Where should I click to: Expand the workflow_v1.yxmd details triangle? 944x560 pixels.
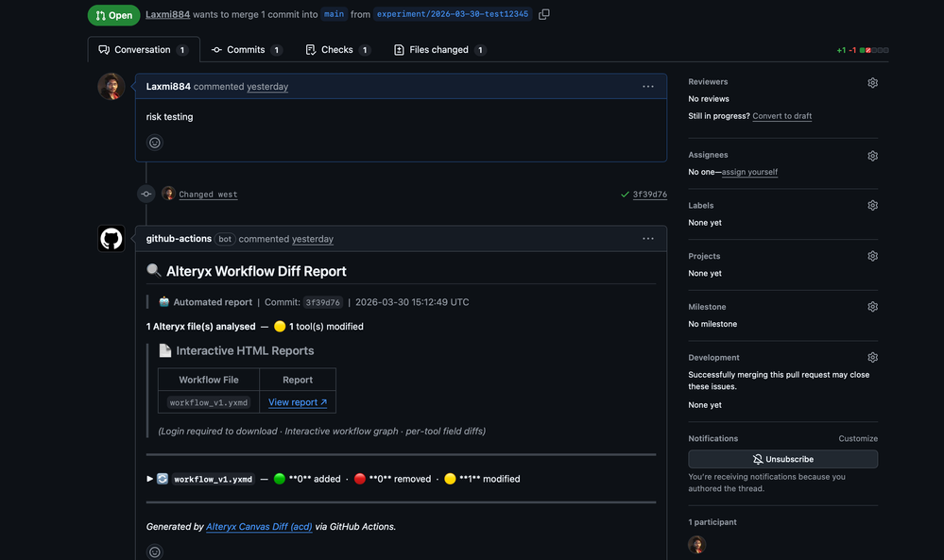(x=149, y=479)
